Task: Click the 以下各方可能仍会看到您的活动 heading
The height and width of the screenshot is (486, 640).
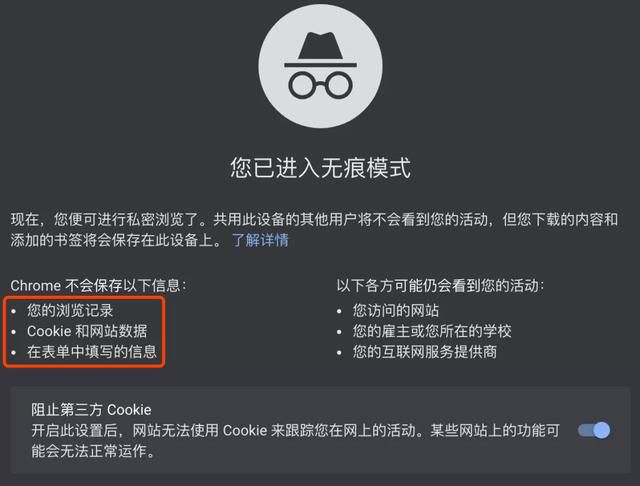Action: tap(440, 285)
